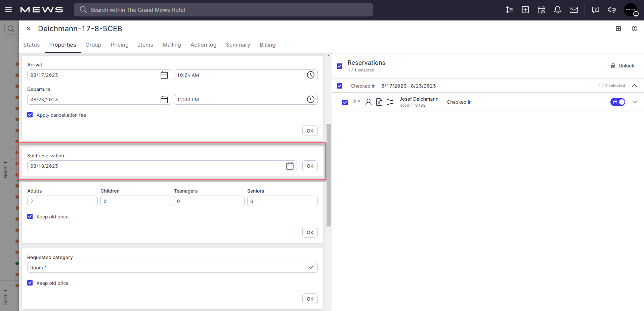This screenshot has width=644, height=311.
Task: Click the properties panel vertical scrollbar
Action: [329, 174]
